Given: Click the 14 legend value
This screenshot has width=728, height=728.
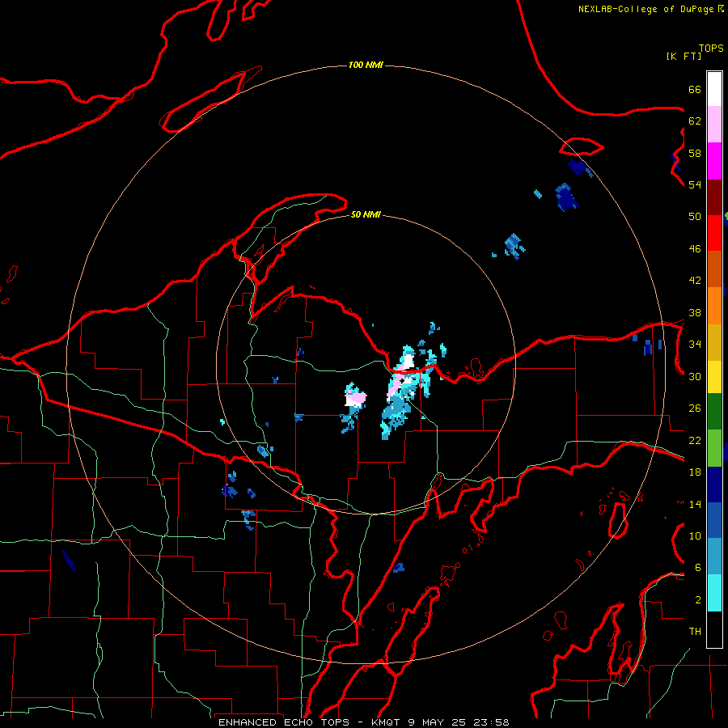Looking at the screenshot, I should click(x=695, y=504).
